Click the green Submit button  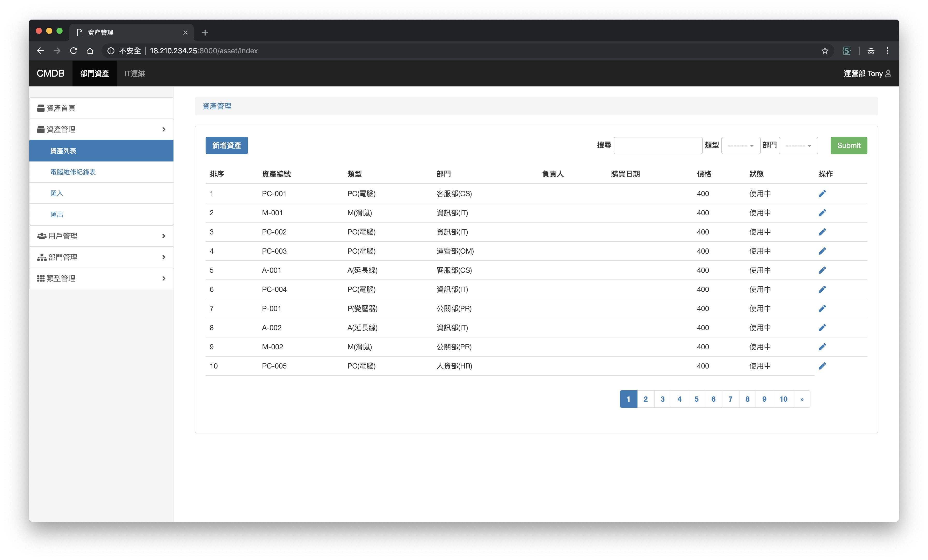click(x=849, y=145)
